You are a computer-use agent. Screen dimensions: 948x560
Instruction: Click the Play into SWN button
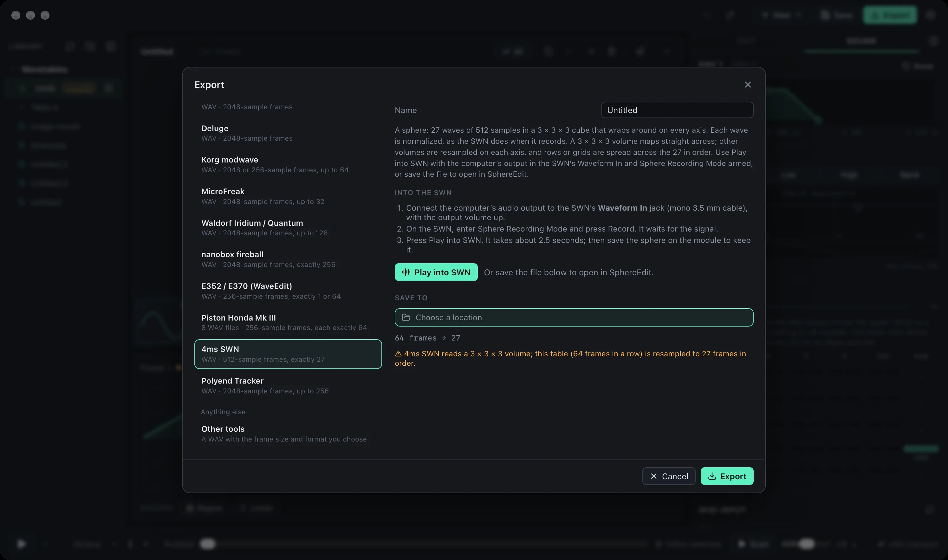click(436, 272)
